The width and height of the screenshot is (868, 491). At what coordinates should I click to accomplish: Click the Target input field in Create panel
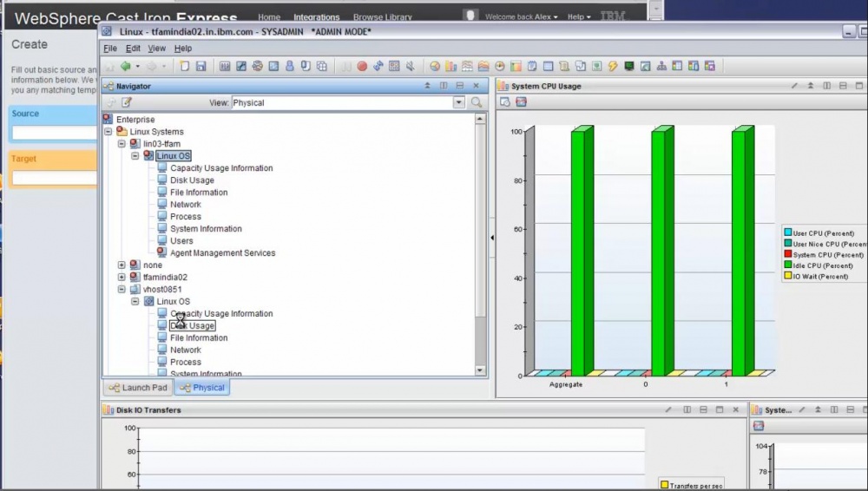coord(54,178)
